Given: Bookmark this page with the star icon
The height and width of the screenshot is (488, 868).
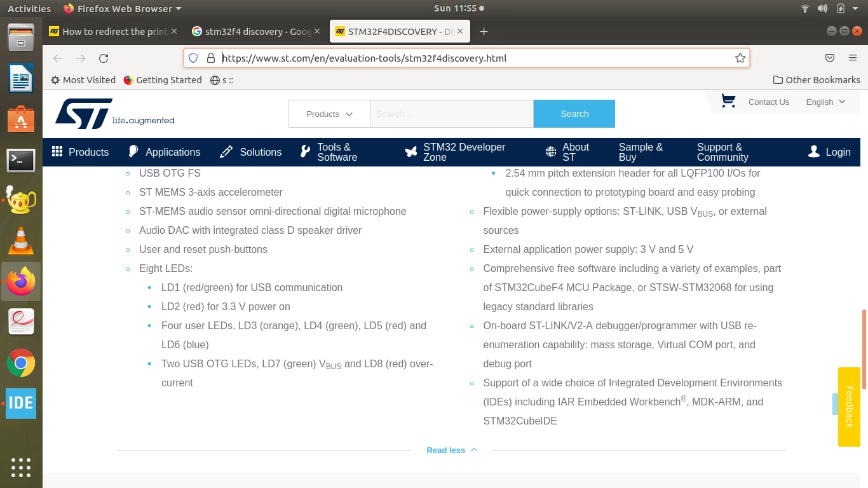Looking at the screenshot, I should (740, 58).
